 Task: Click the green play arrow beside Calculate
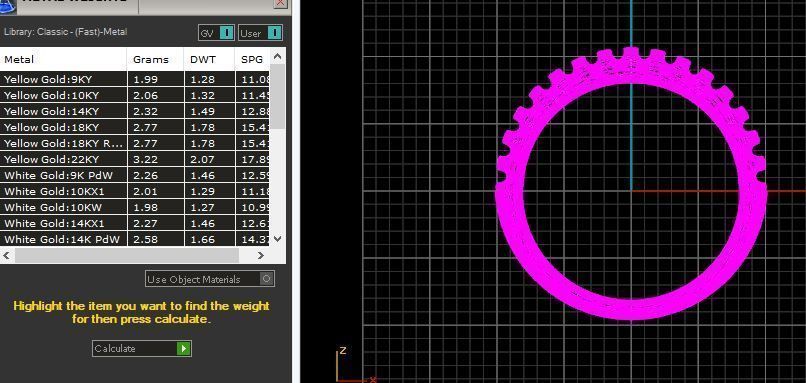184,349
